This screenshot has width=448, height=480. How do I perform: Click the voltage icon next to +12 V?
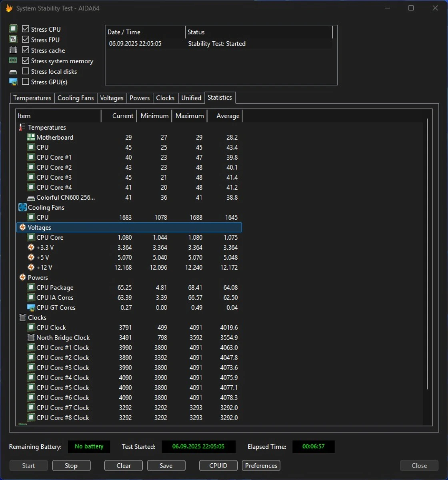(31, 267)
